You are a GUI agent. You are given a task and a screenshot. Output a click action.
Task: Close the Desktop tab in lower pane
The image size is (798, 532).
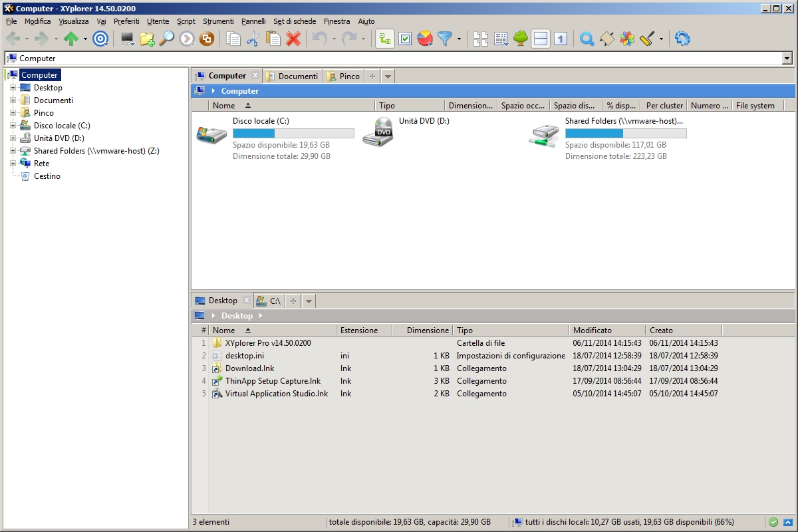(x=247, y=301)
